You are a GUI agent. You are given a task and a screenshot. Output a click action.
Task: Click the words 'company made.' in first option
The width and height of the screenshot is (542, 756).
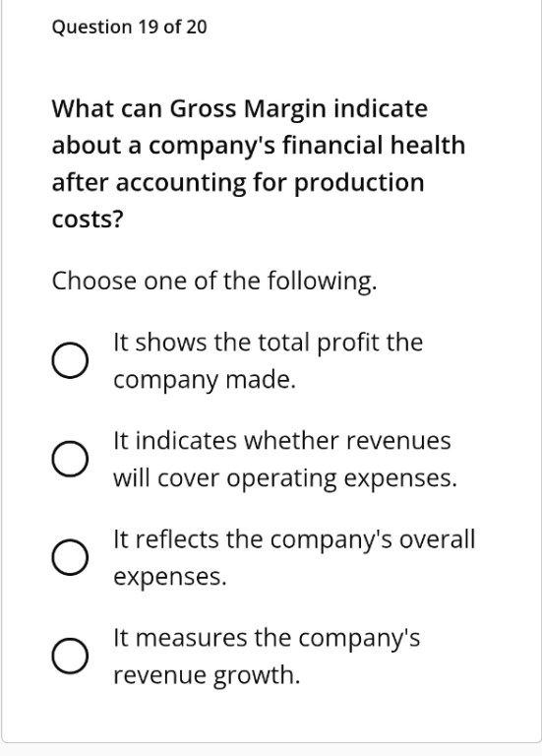tap(205, 380)
